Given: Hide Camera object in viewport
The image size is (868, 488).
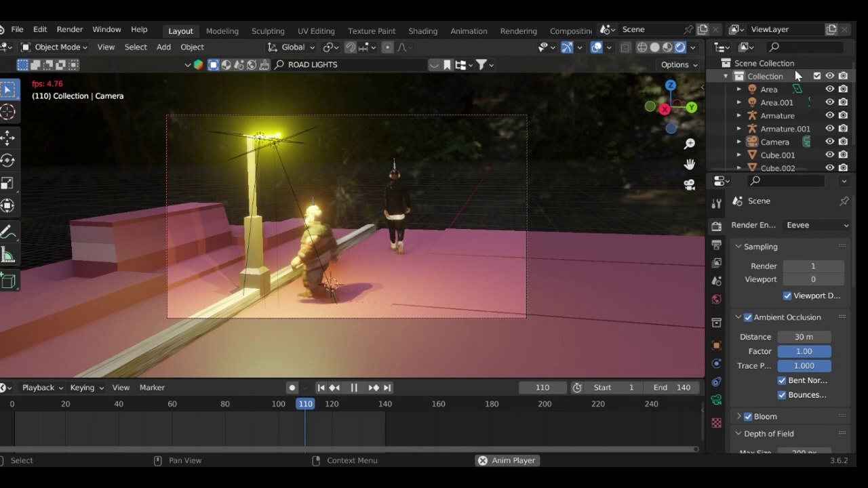Looking at the screenshot, I should coord(829,142).
